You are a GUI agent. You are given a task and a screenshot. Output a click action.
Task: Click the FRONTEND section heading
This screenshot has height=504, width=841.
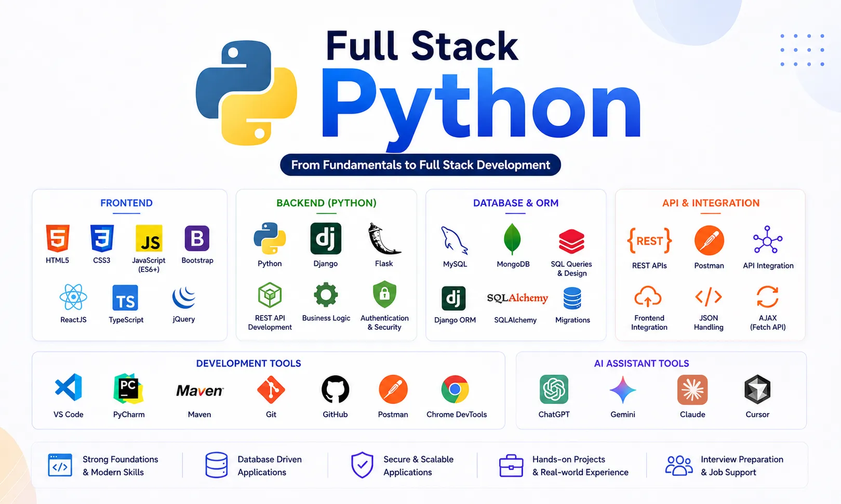126,203
